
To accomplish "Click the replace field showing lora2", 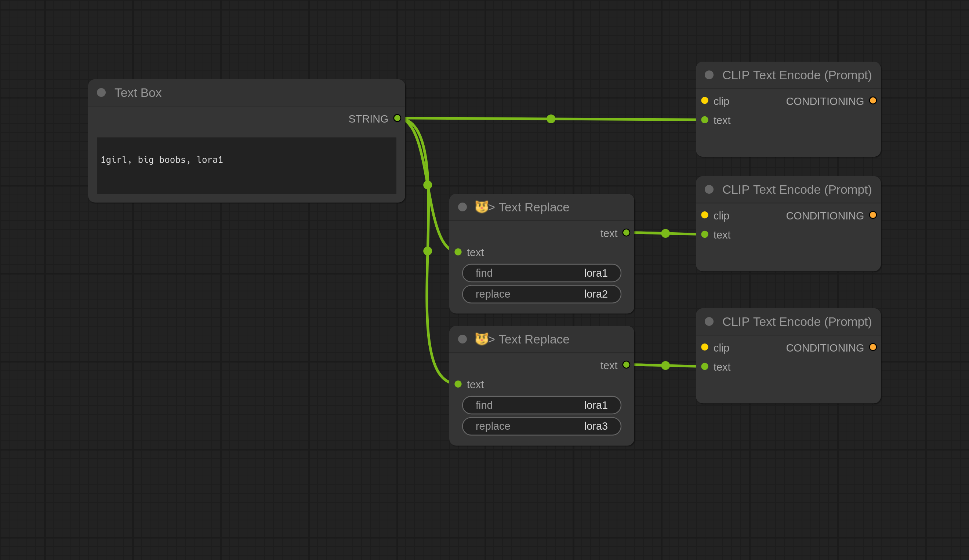I will (541, 294).
